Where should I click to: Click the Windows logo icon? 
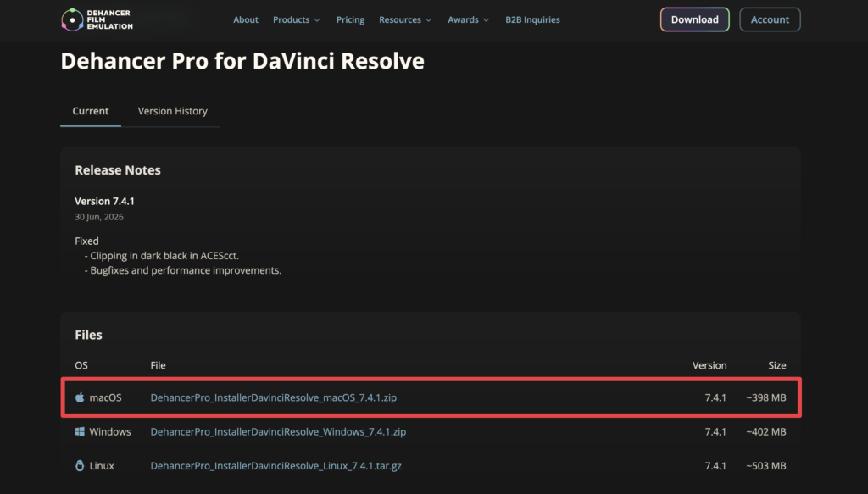click(x=80, y=431)
